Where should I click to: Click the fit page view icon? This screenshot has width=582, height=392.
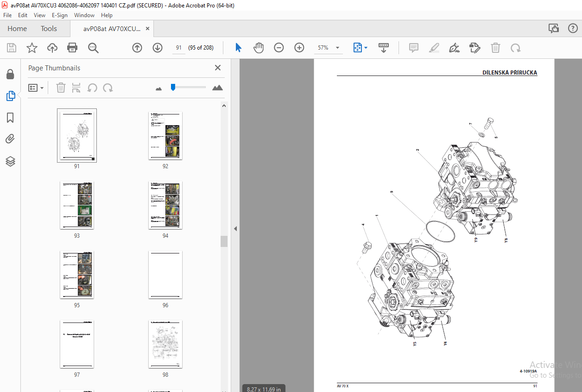tap(357, 48)
